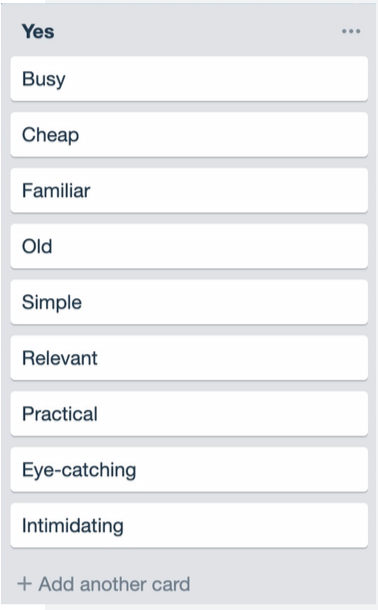Click the Intimidating card label text

[x=73, y=526]
